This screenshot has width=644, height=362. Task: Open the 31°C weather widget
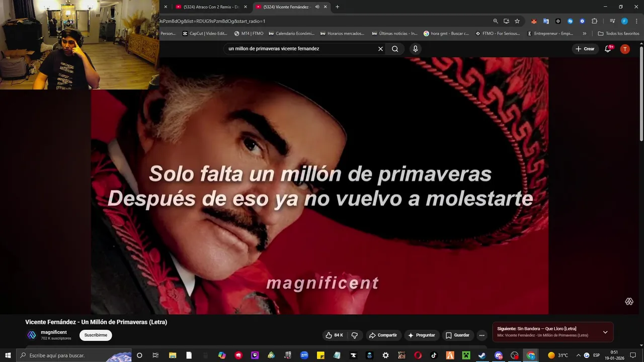click(x=558, y=355)
